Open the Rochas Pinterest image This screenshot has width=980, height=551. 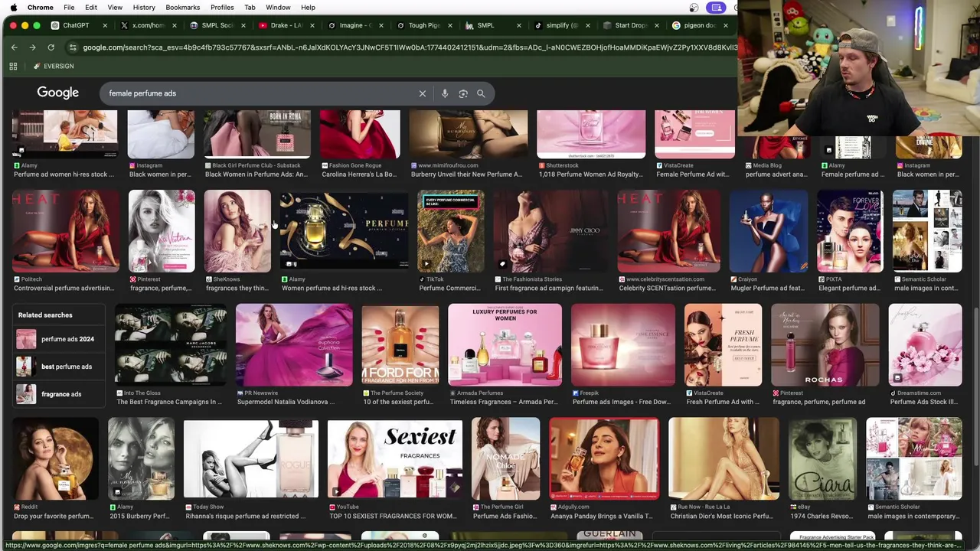click(x=825, y=344)
